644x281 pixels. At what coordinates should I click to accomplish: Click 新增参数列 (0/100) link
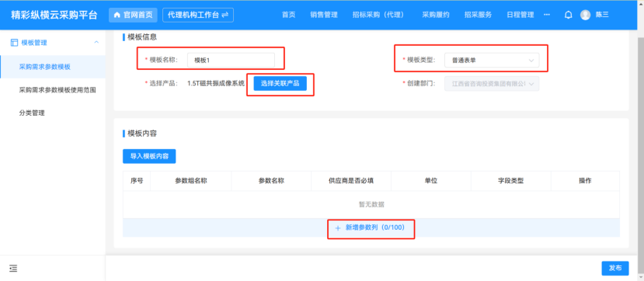click(x=371, y=227)
